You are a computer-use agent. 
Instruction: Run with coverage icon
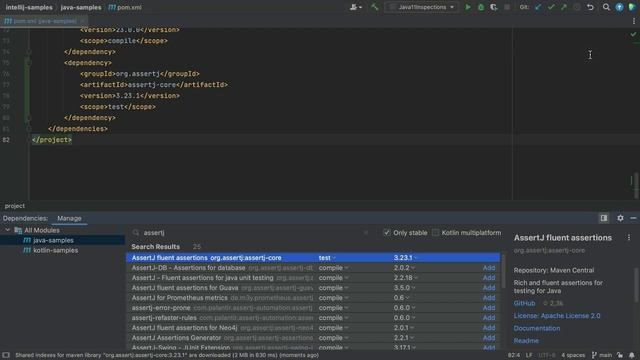[494, 7]
